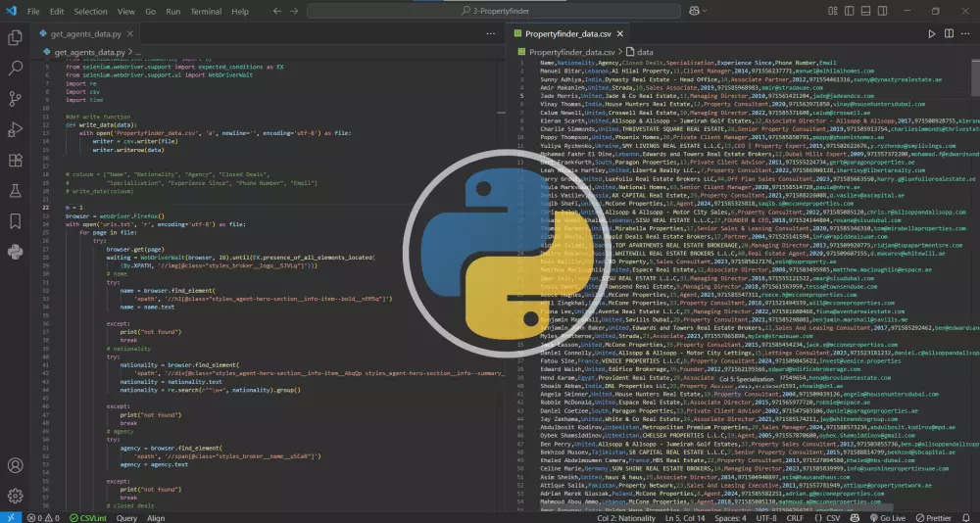Start the Go Live server
This screenshot has height=523, width=980.
point(888,518)
